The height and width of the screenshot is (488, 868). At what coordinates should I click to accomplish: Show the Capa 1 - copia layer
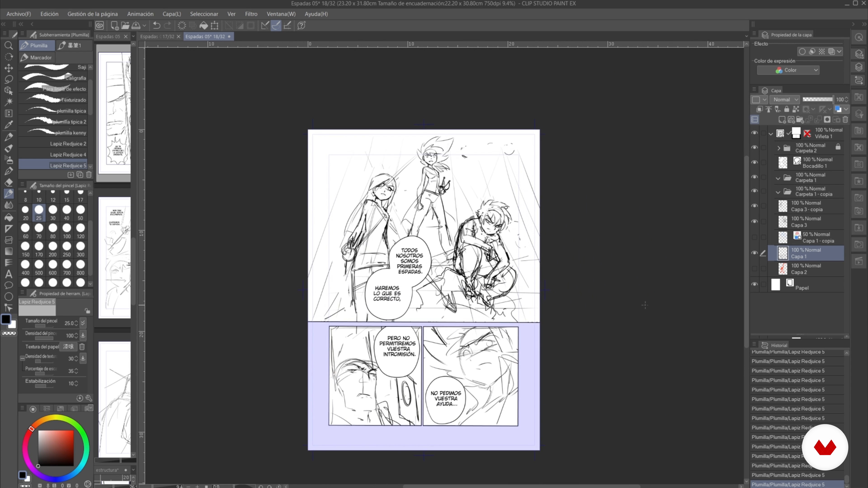755,237
